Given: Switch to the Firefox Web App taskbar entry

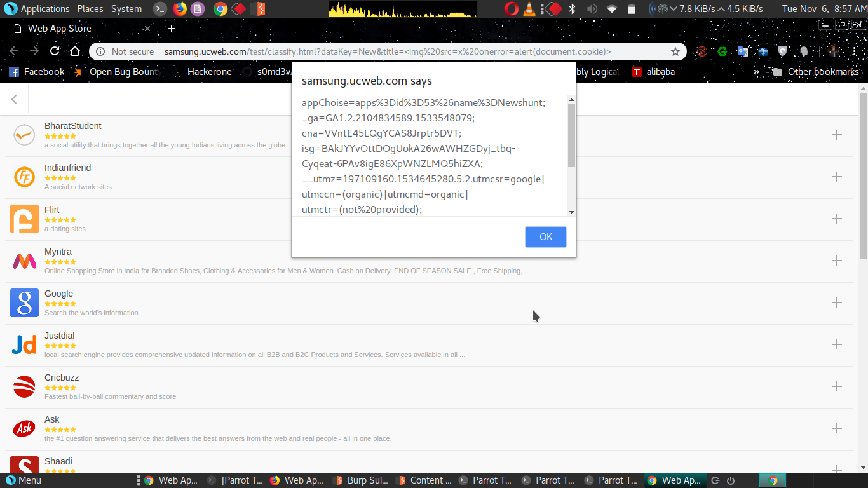Looking at the screenshot, I should click(x=297, y=480).
